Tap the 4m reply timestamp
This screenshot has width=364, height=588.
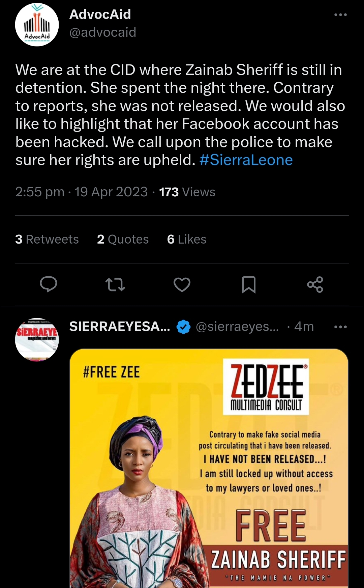pyautogui.click(x=304, y=327)
